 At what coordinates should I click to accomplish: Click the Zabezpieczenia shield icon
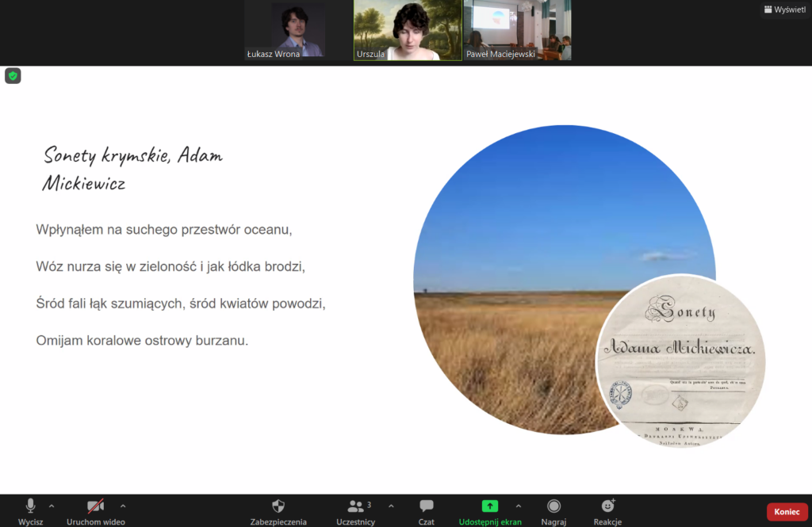click(278, 506)
